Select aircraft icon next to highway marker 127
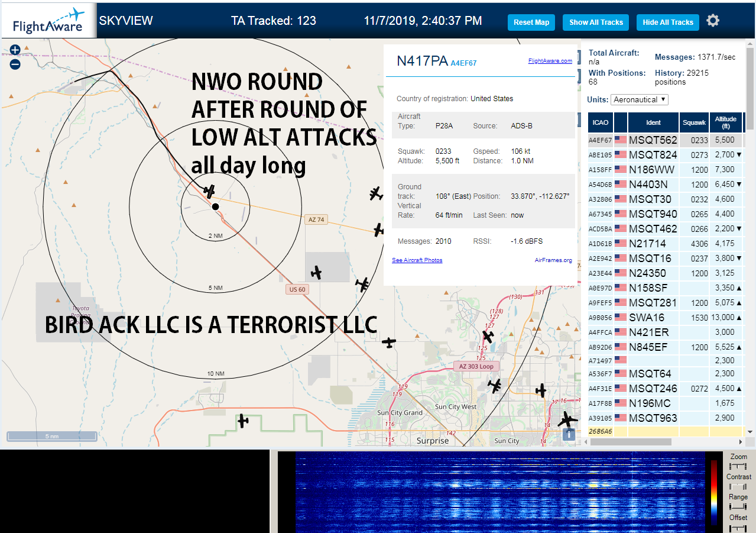 pyautogui.click(x=488, y=337)
